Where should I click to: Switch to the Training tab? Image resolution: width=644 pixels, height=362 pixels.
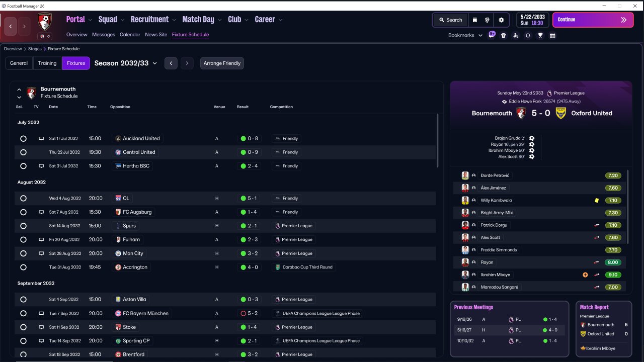click(47, 63)
